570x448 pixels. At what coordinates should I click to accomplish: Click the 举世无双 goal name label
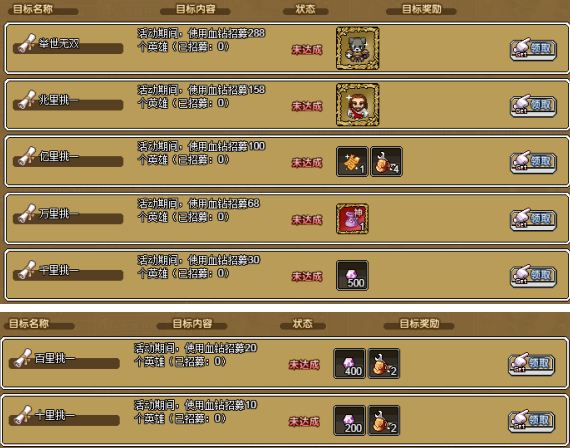click(59, 44)
